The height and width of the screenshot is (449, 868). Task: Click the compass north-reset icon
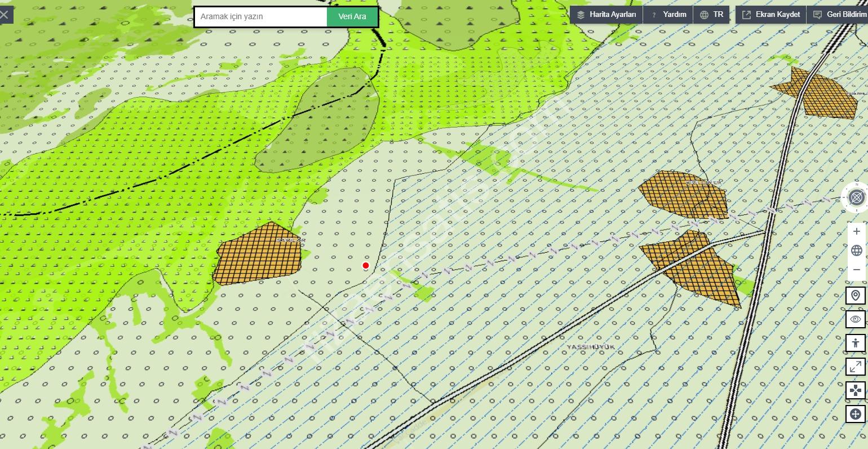pos(856,198)
